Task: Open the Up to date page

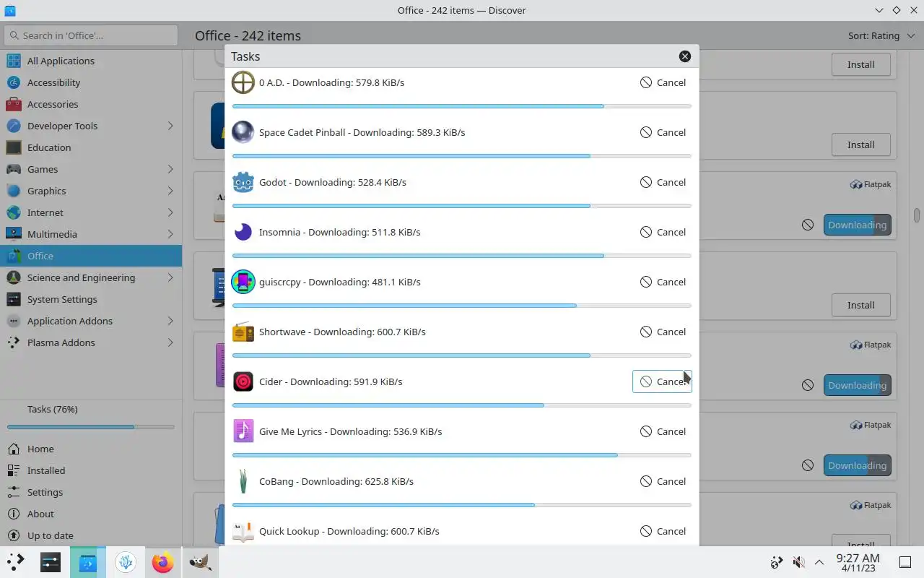Action: point(91,535)
